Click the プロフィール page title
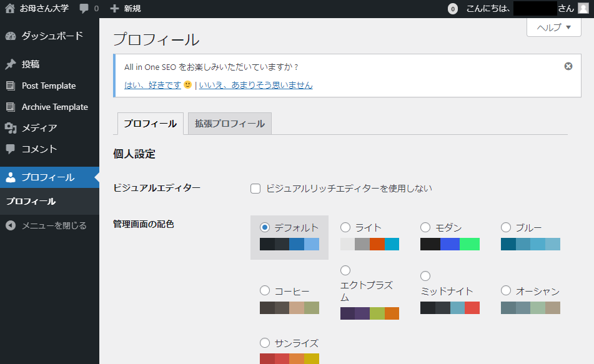This screenshot has height=364, width=594. pyautogui.click(x=156, y=39)
